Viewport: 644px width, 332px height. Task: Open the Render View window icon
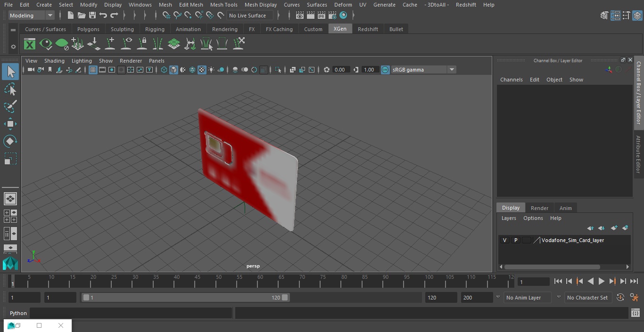click(x=300, y=16)
